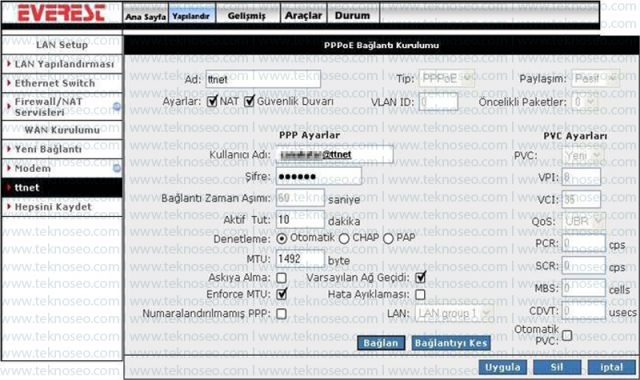The height and width of the screenshot is (380, 640).
Task: Click the Aktif Tut field
Action: 300,220
